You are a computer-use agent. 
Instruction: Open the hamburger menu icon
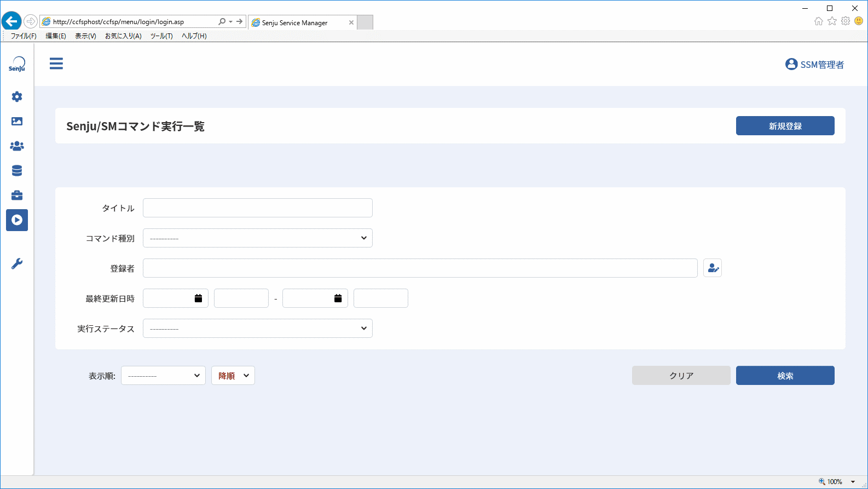[x=56, y=64]
